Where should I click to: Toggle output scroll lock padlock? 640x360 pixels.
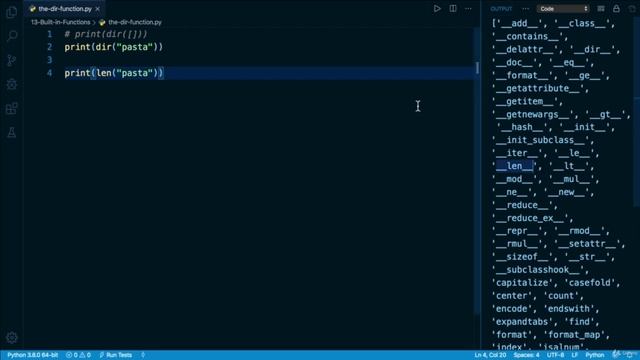coord(616,9)
